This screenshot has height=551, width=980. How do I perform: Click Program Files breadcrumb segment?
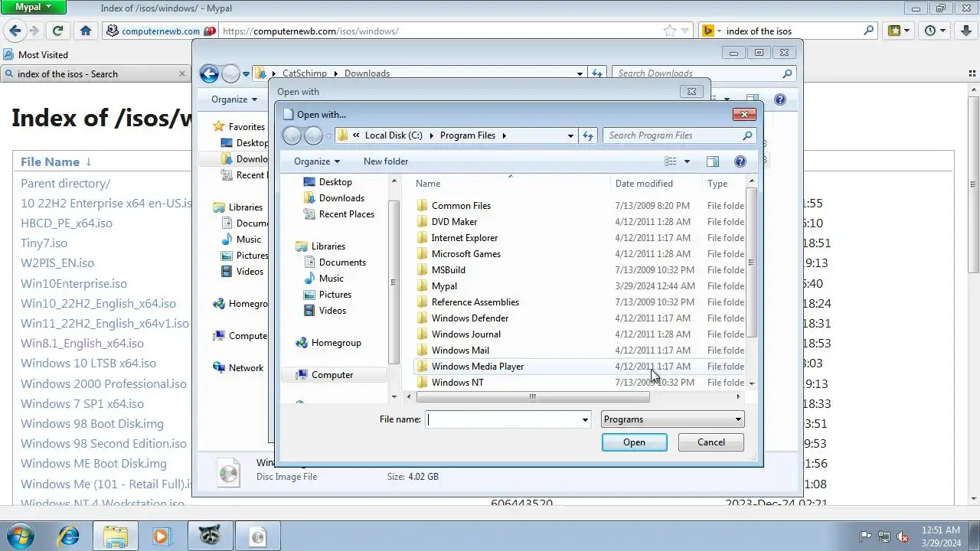click(x=468, y=135)
